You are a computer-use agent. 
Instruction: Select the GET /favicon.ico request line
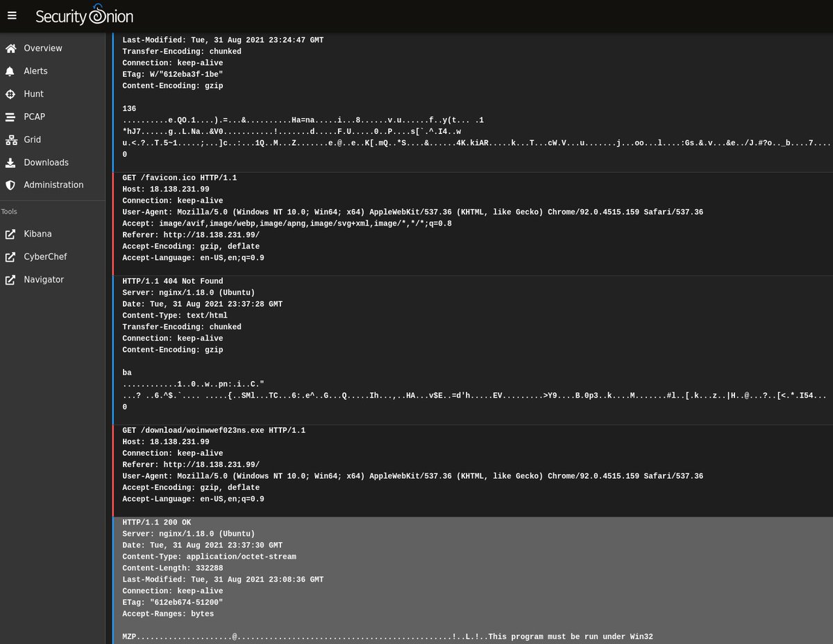[x=180, y=178]
